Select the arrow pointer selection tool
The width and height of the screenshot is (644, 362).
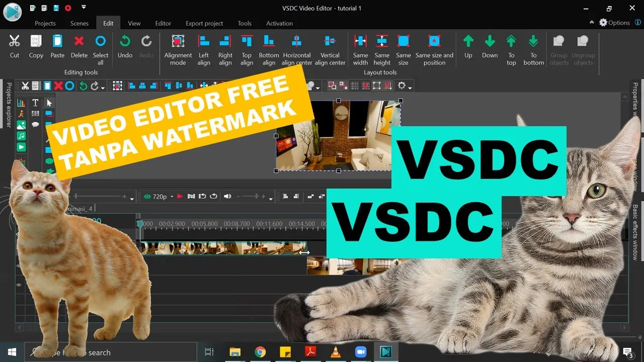point(49,103)
